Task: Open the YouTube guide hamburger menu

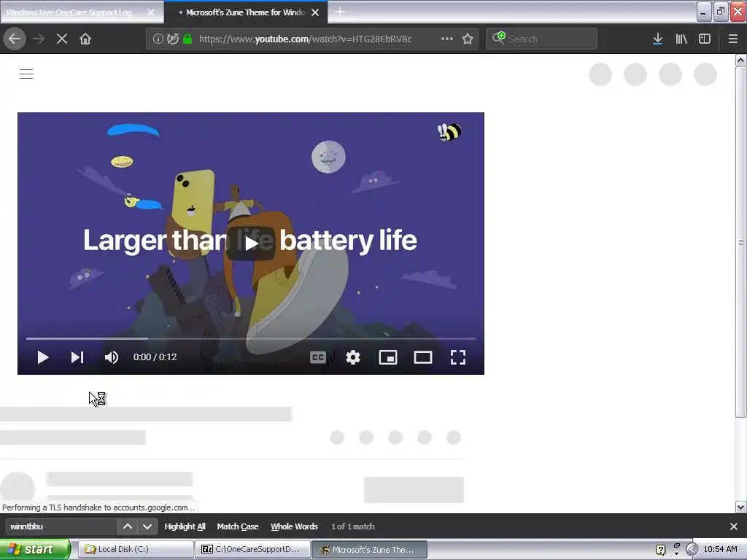Action: [26, 74]
